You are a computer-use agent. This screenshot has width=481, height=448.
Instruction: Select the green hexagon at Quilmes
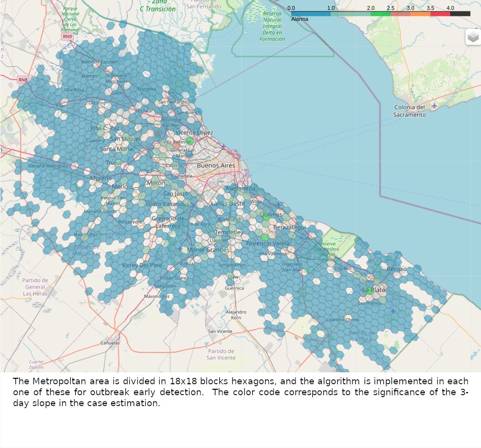coord(266,217)
